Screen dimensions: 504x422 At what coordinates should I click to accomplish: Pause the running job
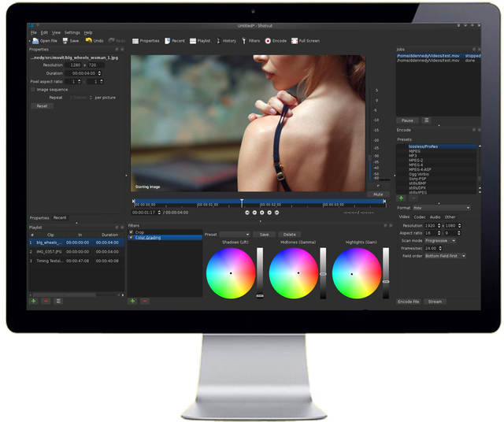(407, 120)
